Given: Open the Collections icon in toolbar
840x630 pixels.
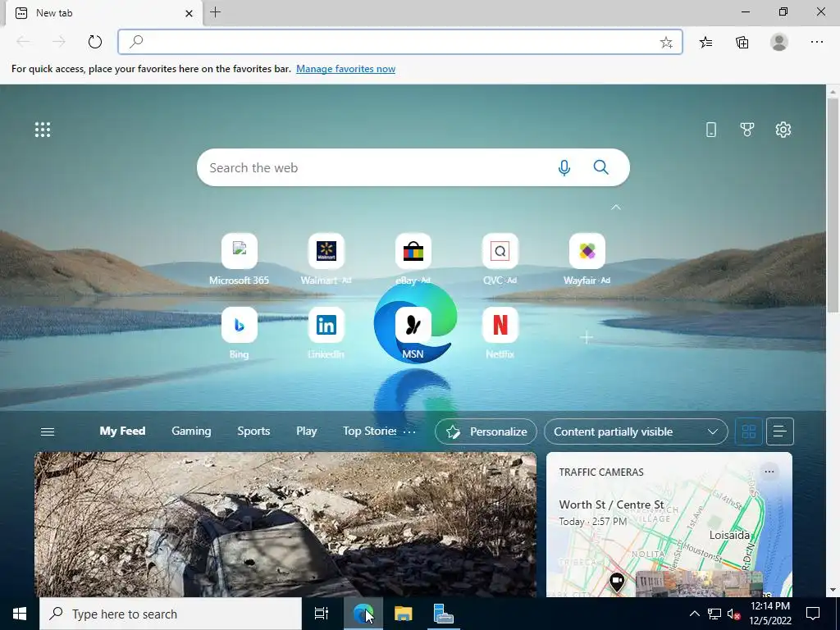Looking at the screenshot, I should point(742,42).
